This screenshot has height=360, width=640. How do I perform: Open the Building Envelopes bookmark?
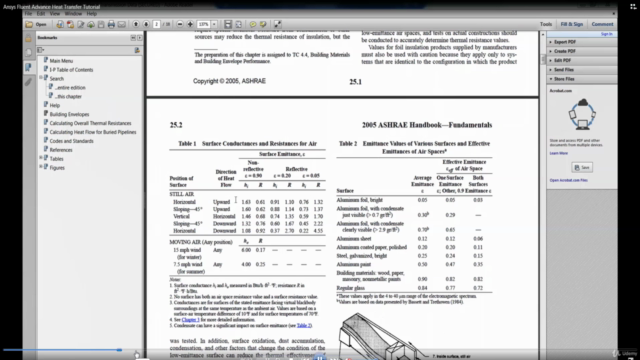[69, 114]
